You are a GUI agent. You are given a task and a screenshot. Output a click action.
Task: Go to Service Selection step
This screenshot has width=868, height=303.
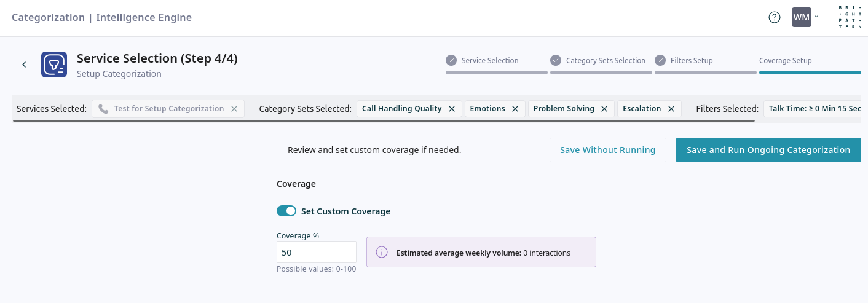click(489, 61)
